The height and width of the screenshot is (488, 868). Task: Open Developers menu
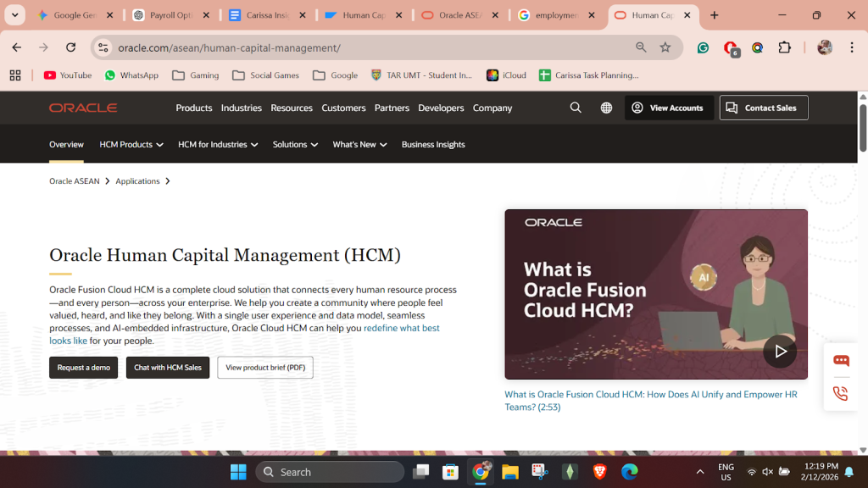pyautogui.click(x=441, y=108)
